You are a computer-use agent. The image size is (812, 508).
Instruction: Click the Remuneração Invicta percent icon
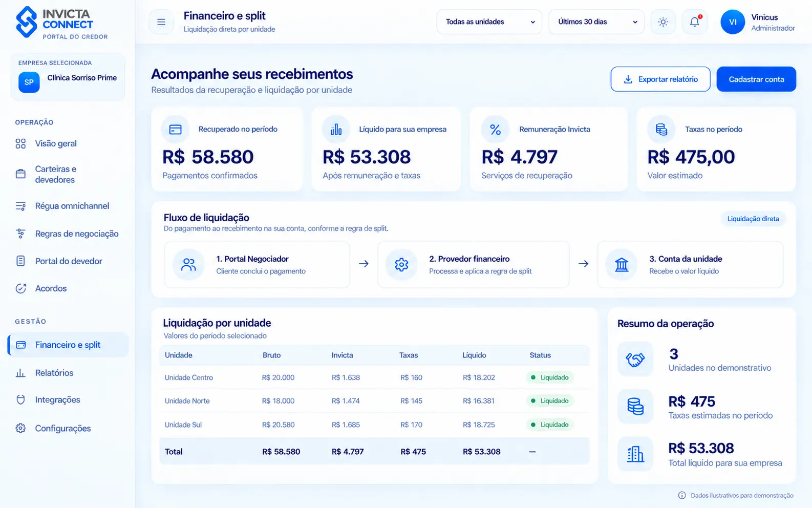495,130
